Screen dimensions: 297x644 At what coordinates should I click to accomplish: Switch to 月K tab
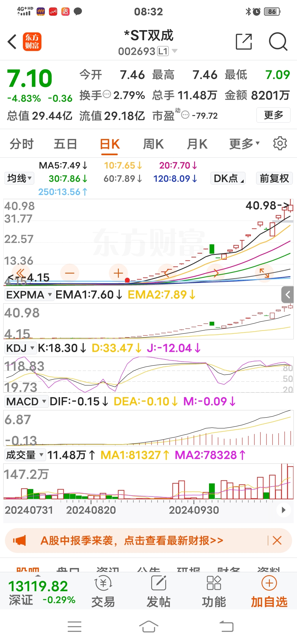(197, 144)
